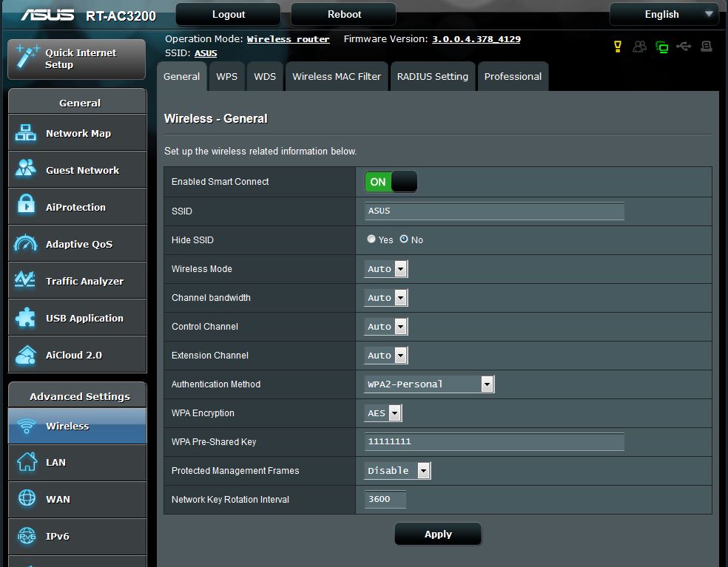Open the Adaptive QoS menu label
728x567 pixels.
[x=79, y=244]
